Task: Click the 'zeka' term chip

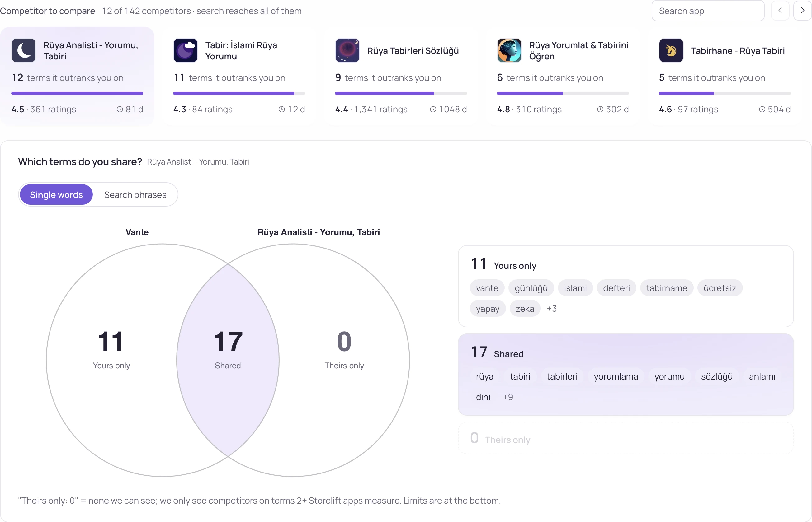Action: click(x=525, y=309)
